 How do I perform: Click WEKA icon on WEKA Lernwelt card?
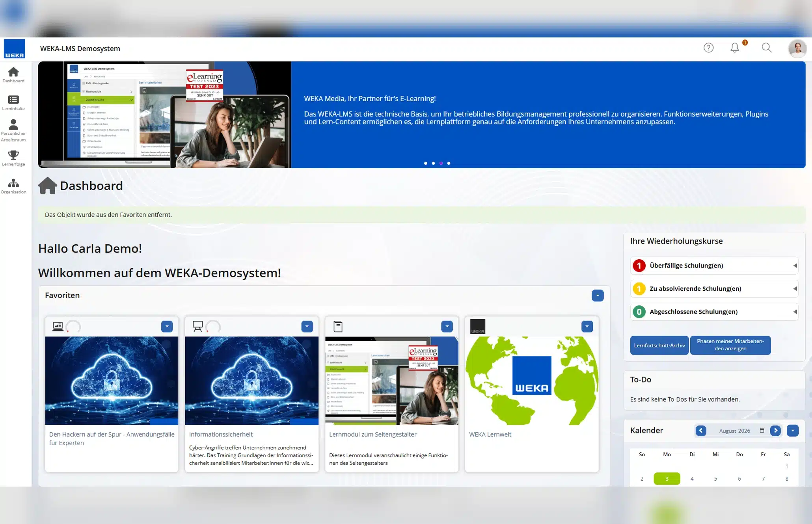[x=477, y=326]
